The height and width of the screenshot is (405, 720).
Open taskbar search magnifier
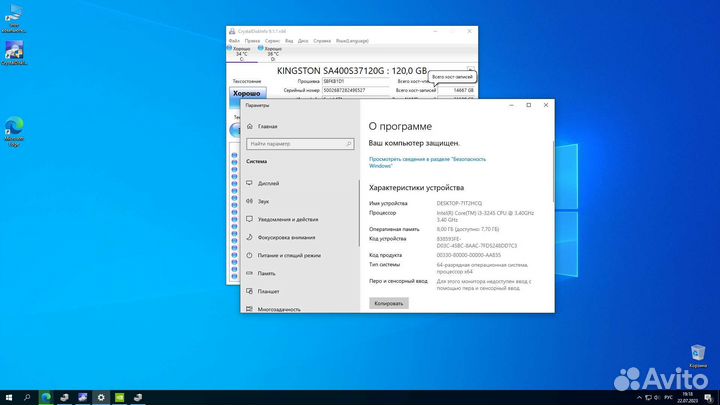27,398
